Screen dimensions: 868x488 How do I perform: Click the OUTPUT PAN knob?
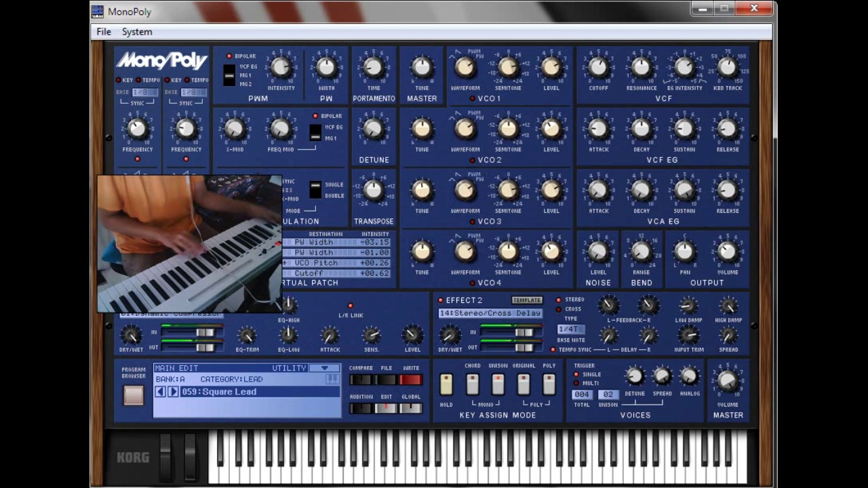point(685,251)
